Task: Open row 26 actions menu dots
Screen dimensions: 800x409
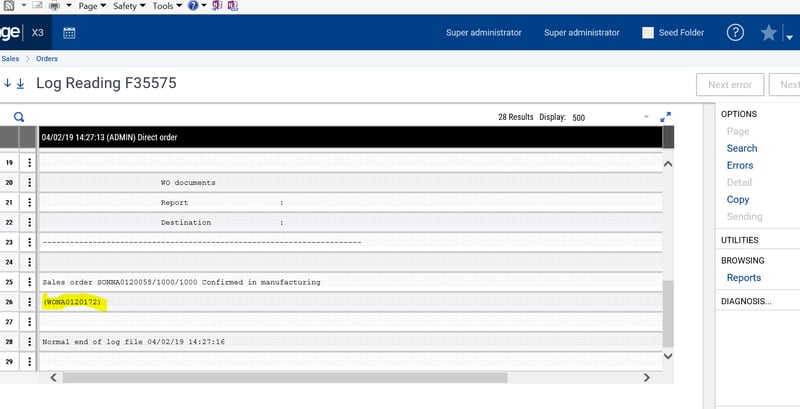Action: tap(30, 302)
